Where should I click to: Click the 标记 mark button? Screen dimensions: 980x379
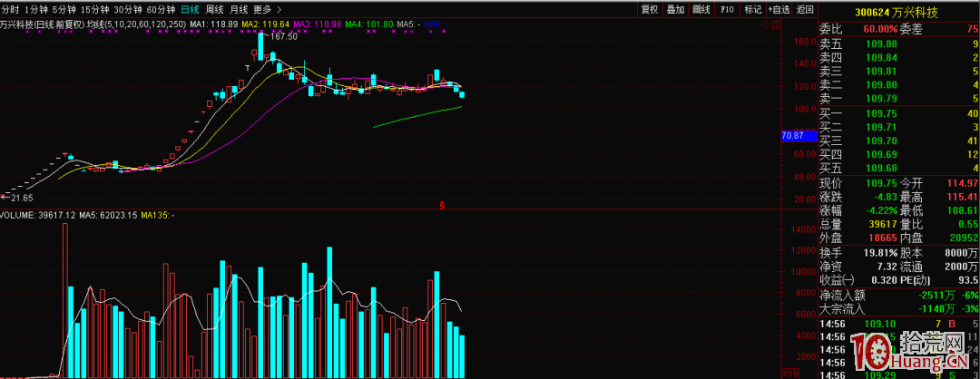752,9
